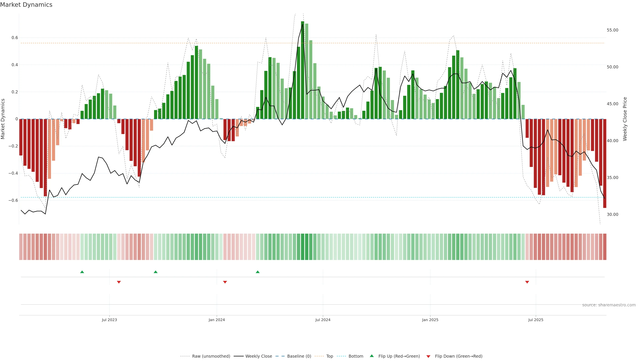
Task: Click the Jan 2025 x-axis label
Action: click(x=430, y=320)
